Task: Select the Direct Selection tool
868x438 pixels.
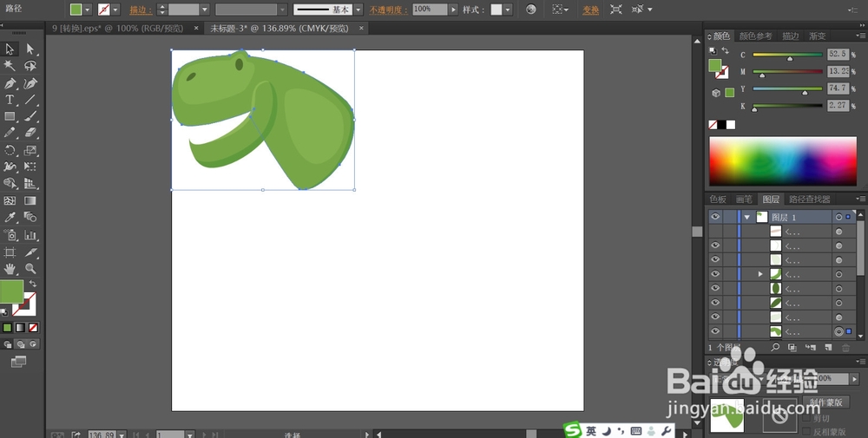Action: (30, 49)
